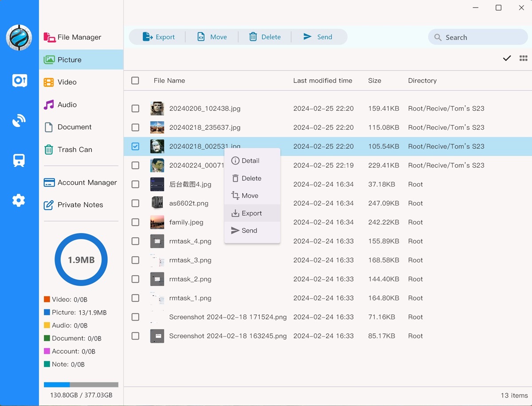
Task: Check the box for rmtask_2.png
Action: [135, 279]
